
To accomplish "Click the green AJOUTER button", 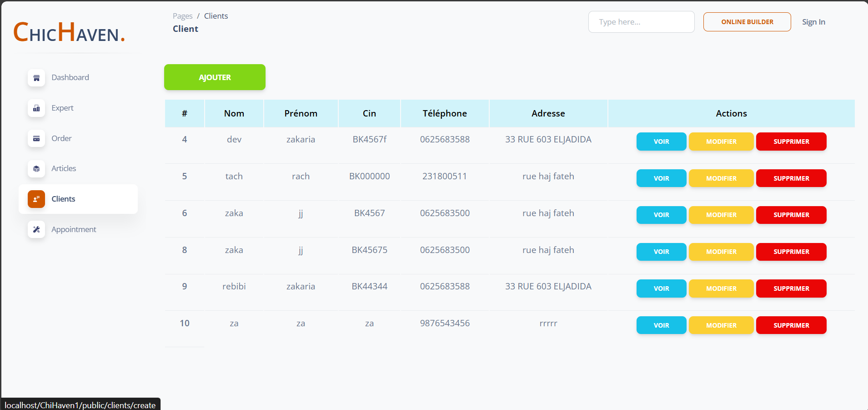I will [x=215, y=77].
